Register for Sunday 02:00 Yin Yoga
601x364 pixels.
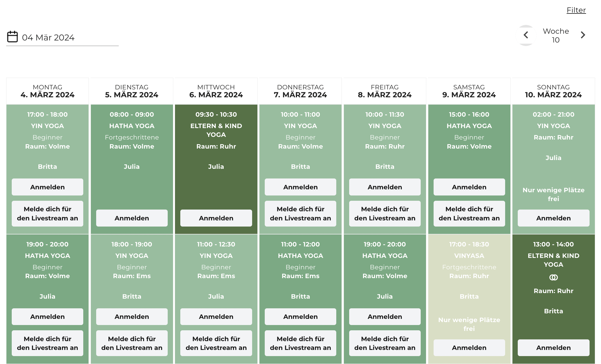coord(553,218)
